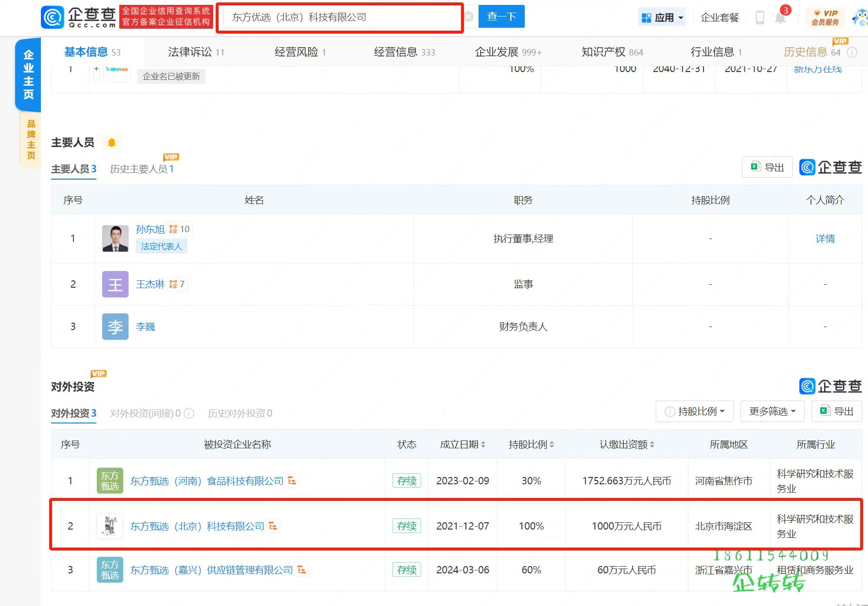Viewport: 868px width, 606px height.
Task: Open 企业主页 side tab
Action: click(x=28, y=74)
